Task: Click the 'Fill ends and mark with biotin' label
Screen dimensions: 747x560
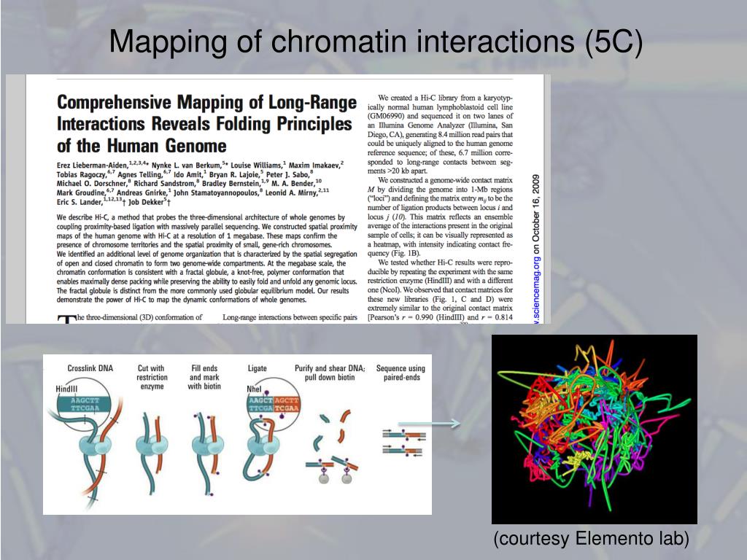Action: pyautogui.click(x=204, y=377)
